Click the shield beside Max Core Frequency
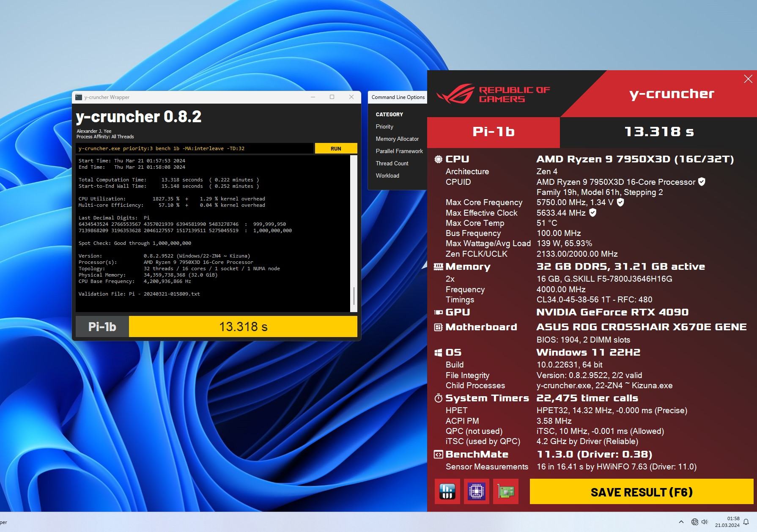 pos(620,202)
